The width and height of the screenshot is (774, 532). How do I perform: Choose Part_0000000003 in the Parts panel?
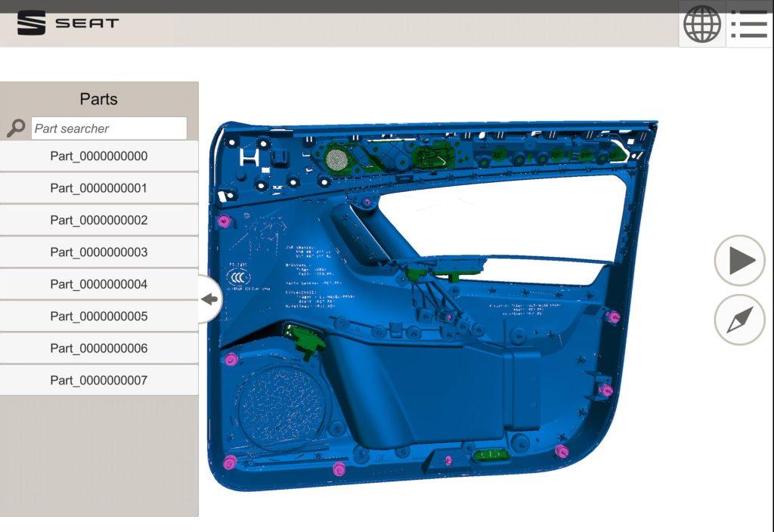[99, 252]
